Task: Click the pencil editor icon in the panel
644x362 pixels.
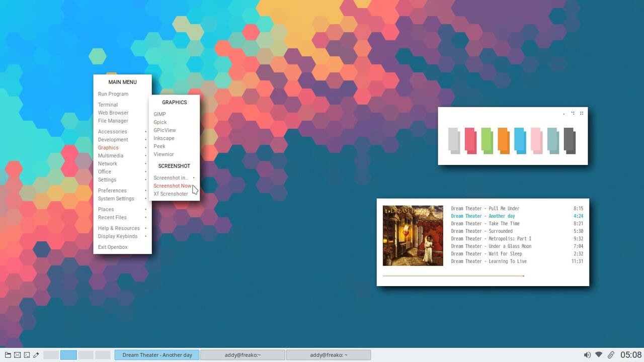Action: (x=36, y=355)
